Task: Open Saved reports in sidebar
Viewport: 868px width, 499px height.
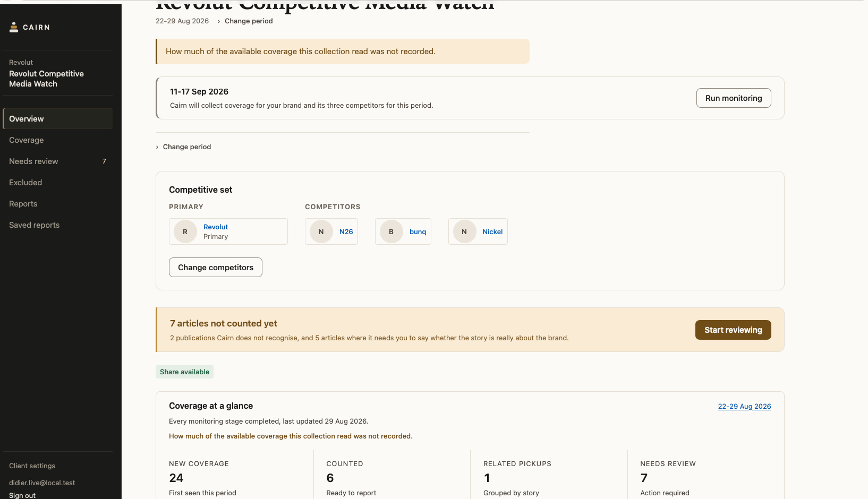Action: coord(57,225)
